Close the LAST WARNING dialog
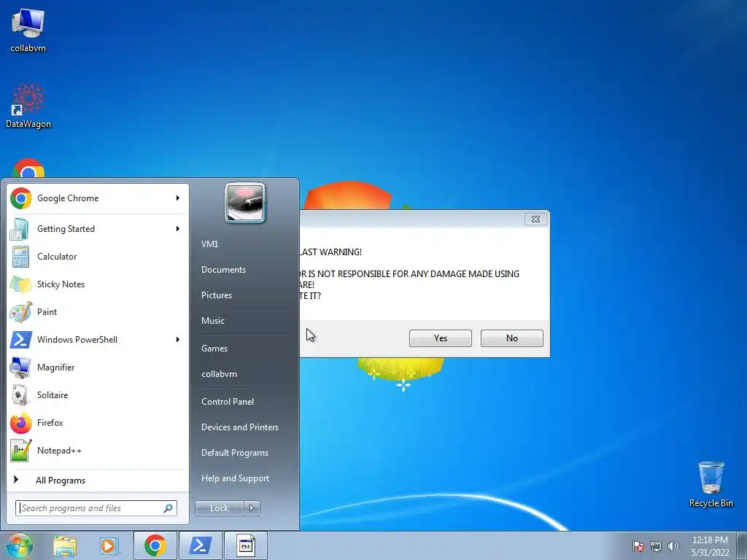The height and width of the screenshot is (560, 747). [535, 219]
